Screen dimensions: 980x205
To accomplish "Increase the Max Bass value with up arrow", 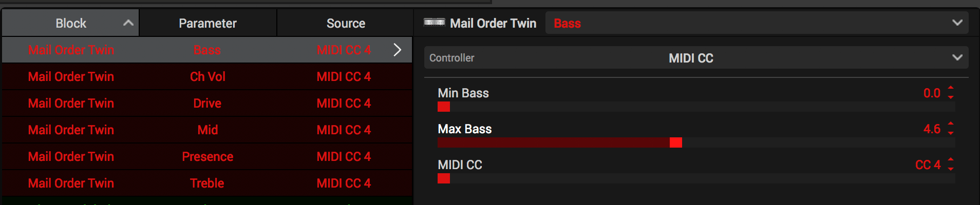I will (951, 124).
